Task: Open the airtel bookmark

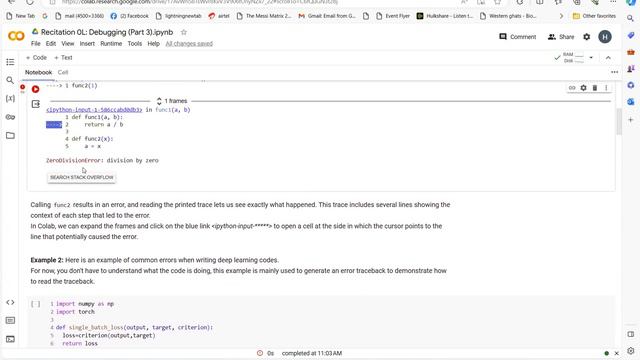Action: click(219, 16)
